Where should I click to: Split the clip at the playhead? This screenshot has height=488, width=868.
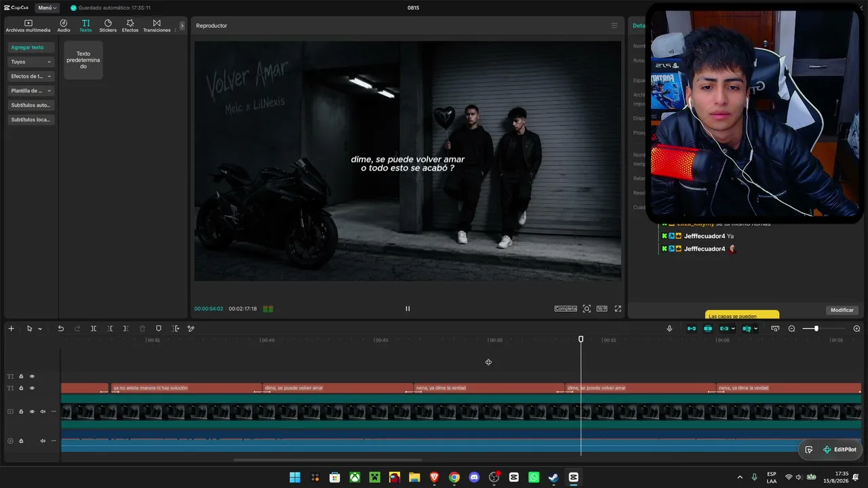94,329
